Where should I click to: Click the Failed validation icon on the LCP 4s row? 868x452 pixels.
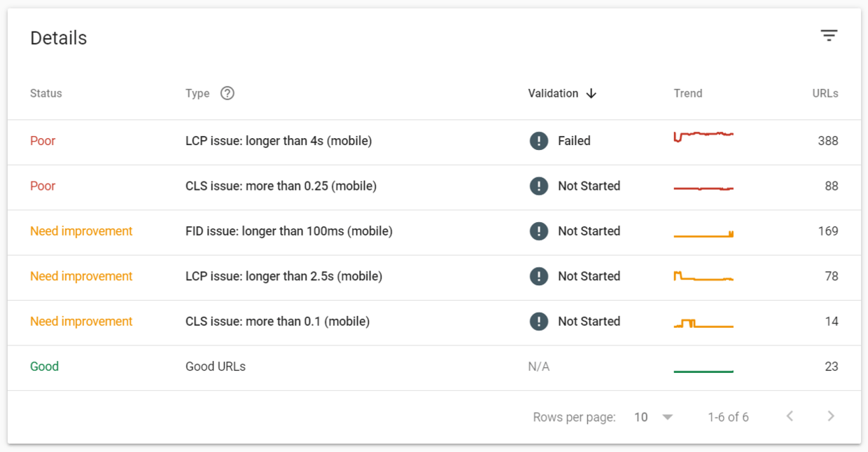pyautogui.click(x=538, y=141)
